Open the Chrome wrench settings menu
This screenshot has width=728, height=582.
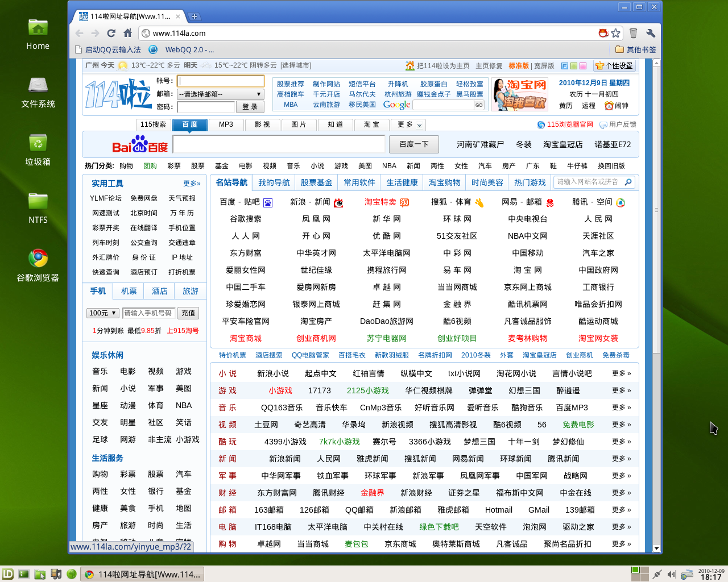click(651, 33)
